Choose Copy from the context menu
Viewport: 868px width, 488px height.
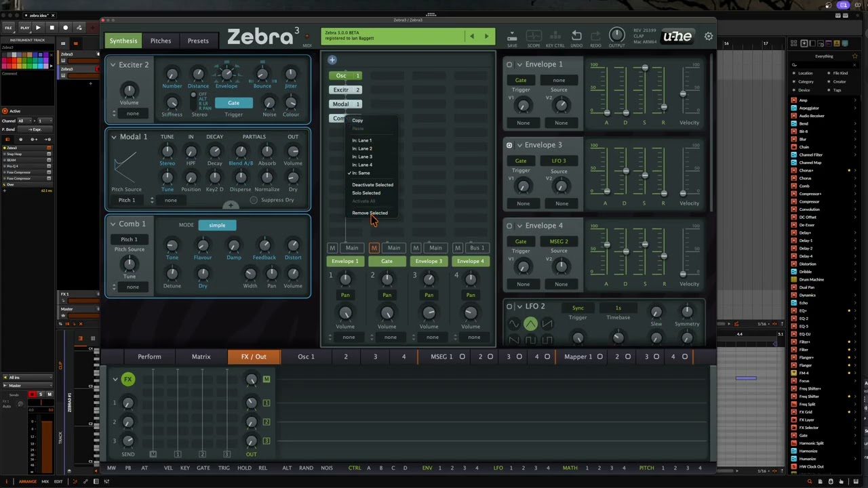357,121
